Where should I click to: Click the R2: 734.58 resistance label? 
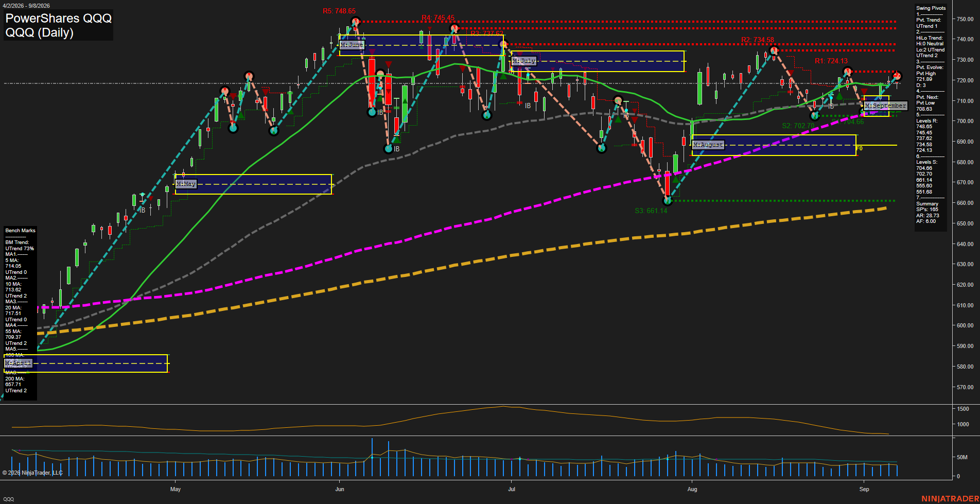[x=757, y=40]
